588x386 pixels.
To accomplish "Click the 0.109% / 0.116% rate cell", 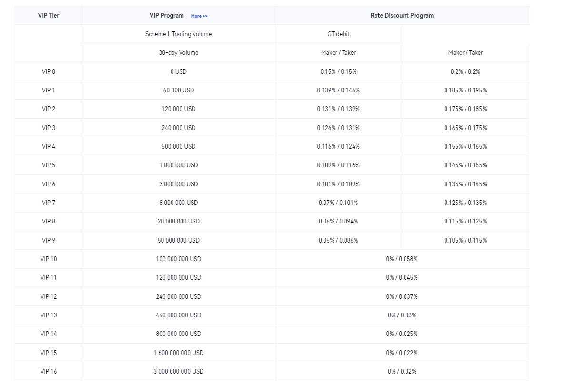I will [x=338, y=165].
